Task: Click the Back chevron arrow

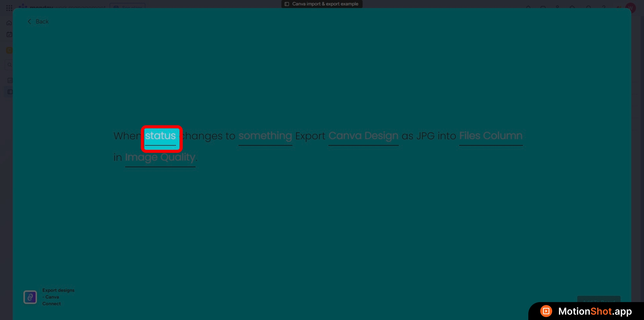Action: (29, 21)
